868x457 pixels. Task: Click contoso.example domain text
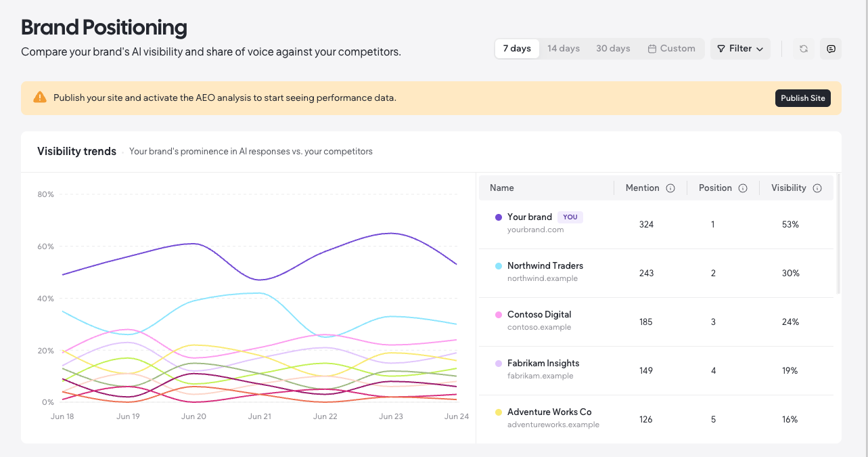click(539, 328)
